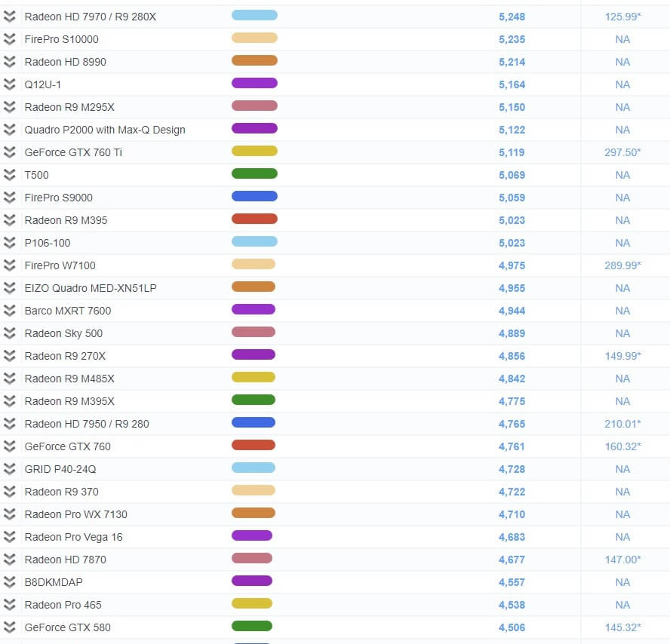This screenshot has width=670, height=644.
Task: Expand the Radeon Sky 500 row chevron
Action: click(9, 333)
